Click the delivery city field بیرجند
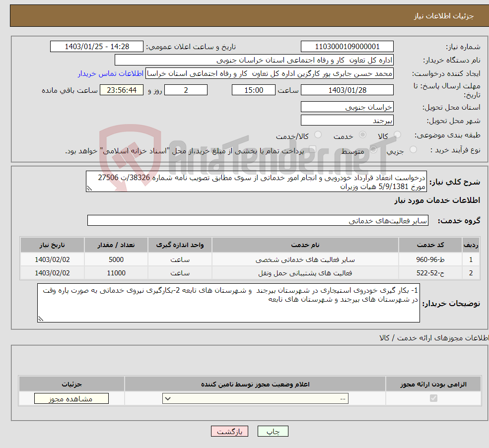This screenshot has height=448, width=489. coord(347,121)
